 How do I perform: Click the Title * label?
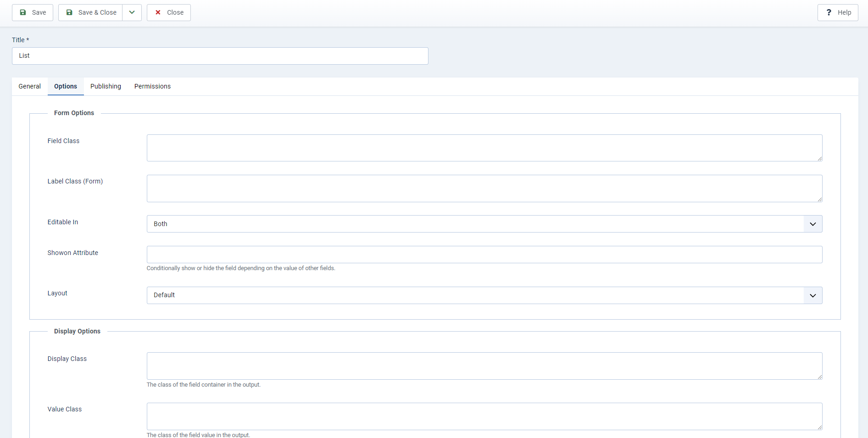tap(21, 40)
